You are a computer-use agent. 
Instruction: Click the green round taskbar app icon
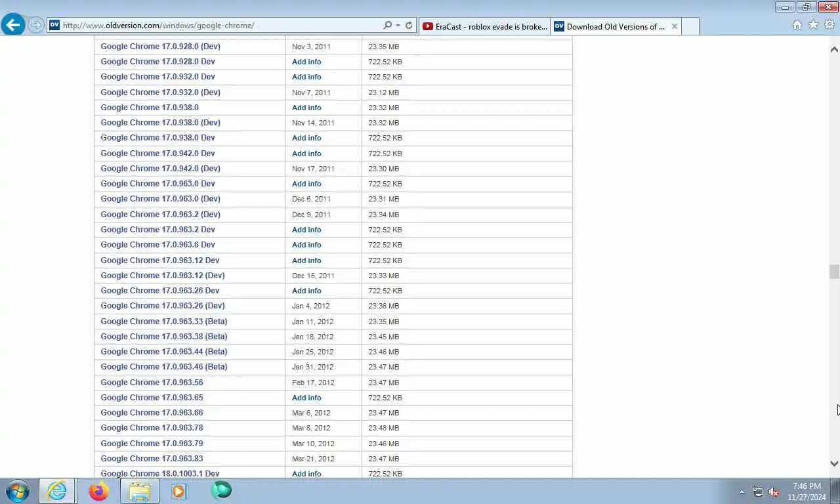(x=221, y=490)
